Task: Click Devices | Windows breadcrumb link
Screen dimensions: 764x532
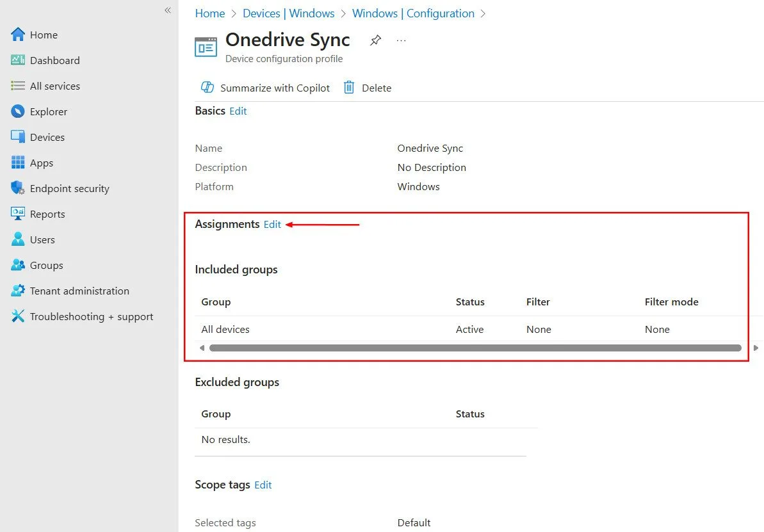Action: [x=288, y=13]
